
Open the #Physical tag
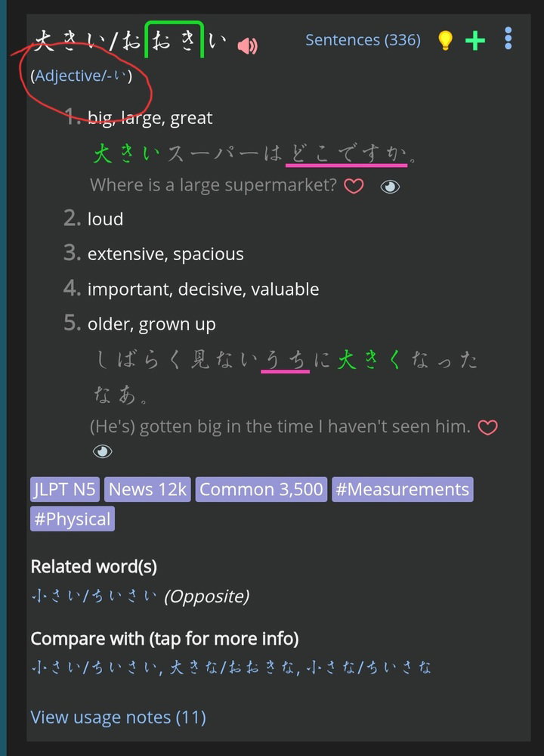click(73, 519)
